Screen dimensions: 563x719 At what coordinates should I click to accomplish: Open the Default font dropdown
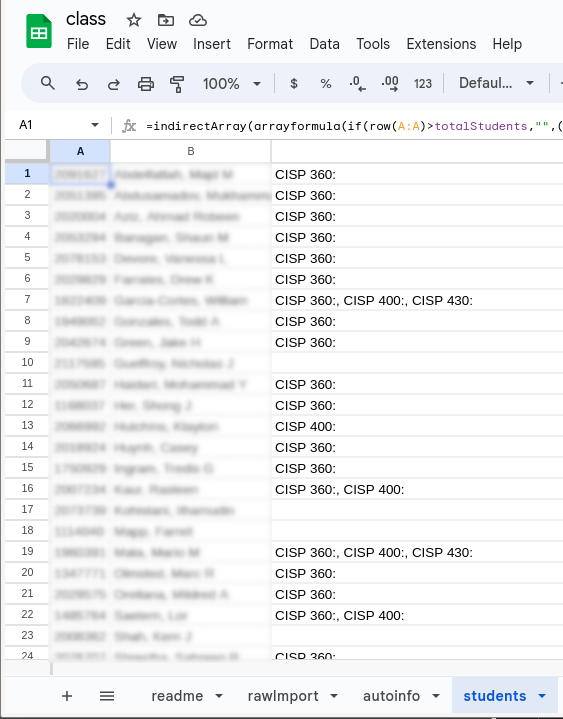point(496,83)
